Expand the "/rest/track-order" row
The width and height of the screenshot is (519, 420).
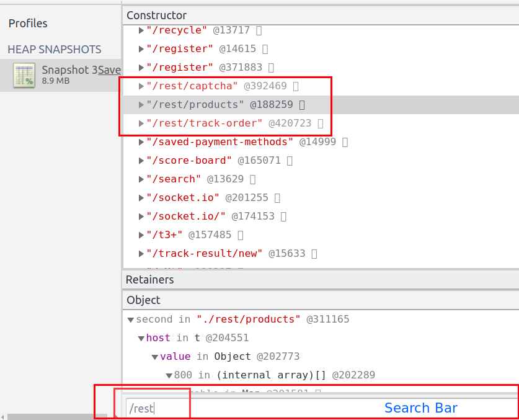141,123
